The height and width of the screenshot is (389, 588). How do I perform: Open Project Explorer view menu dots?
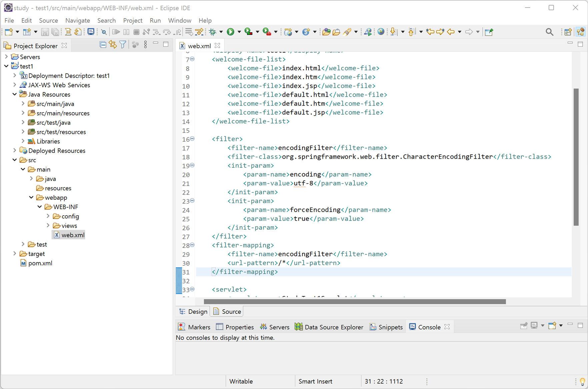[145, 45]
